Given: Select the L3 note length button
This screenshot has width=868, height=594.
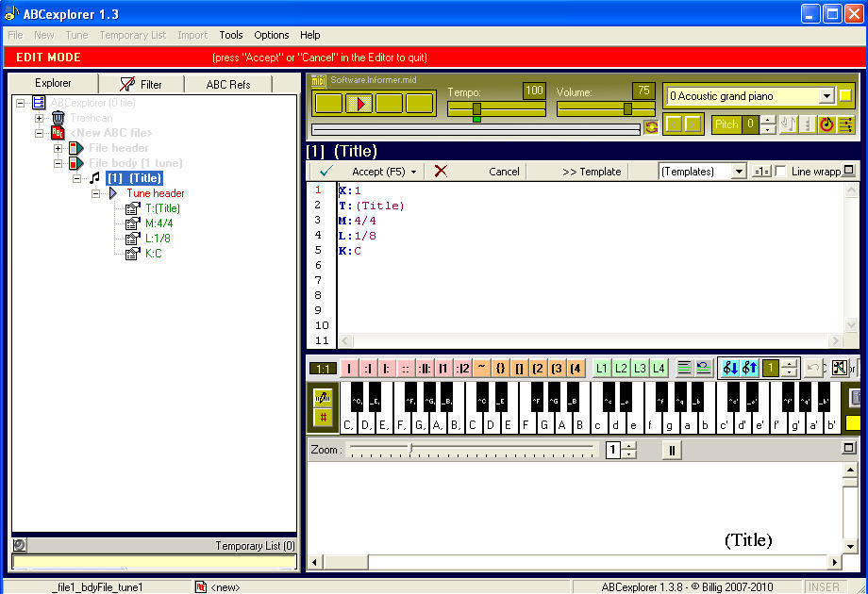Looking at the screenshot, I should (x=640, y=369).
